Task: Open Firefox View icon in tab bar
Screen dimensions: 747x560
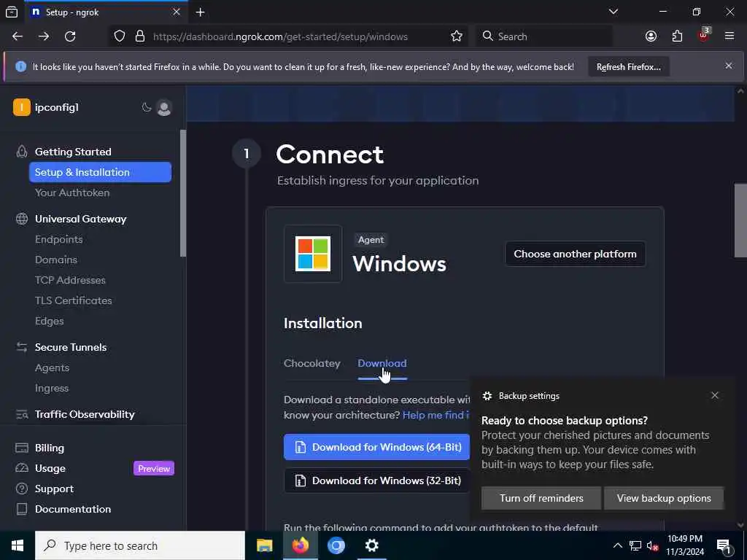Action: (12, 12)
